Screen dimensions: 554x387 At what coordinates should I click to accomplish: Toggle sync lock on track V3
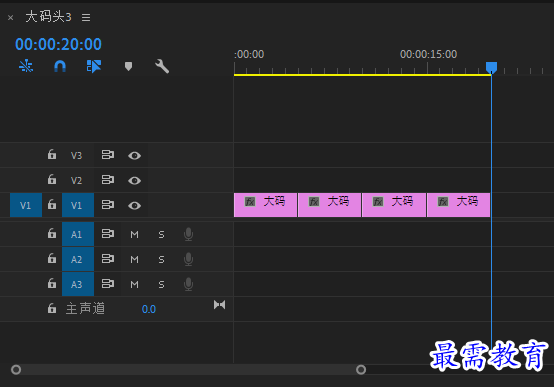pyautogui.click(x=108, y=154)
